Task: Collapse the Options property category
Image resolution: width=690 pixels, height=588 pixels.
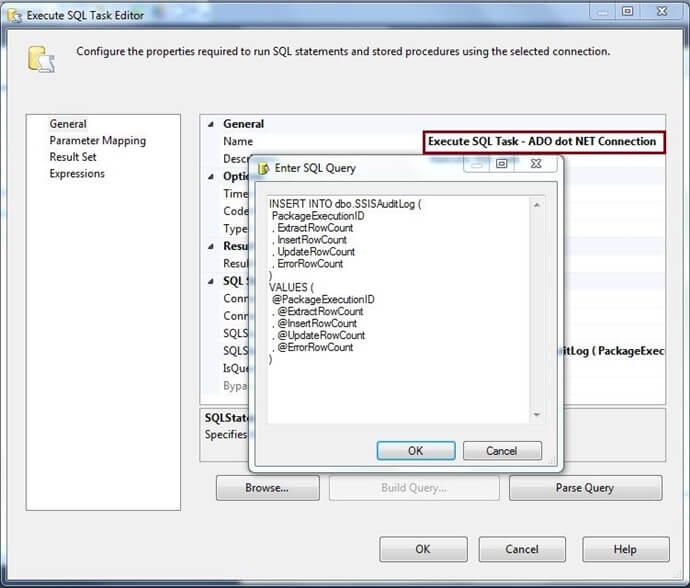Action: click(x=211, y=176)
